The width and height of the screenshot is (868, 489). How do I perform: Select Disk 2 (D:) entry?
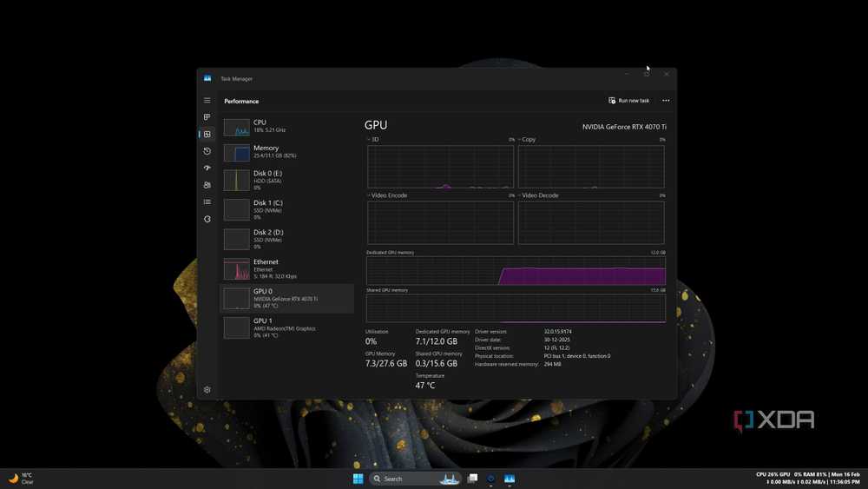286,239
